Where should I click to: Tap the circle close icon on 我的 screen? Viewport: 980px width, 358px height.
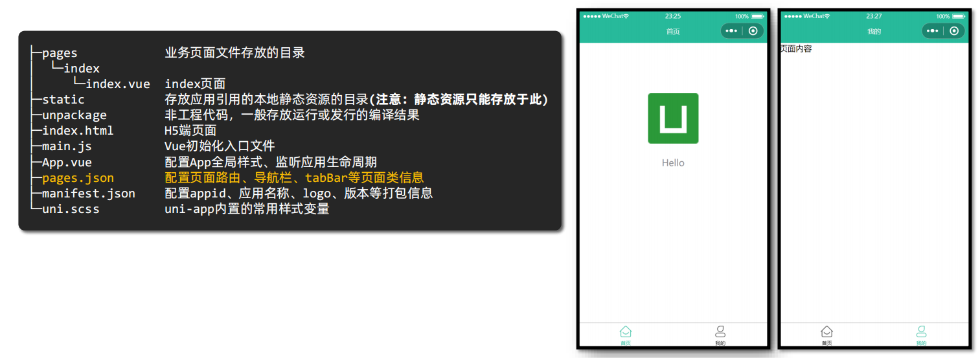pyautogui.click(x=954, y=30)
